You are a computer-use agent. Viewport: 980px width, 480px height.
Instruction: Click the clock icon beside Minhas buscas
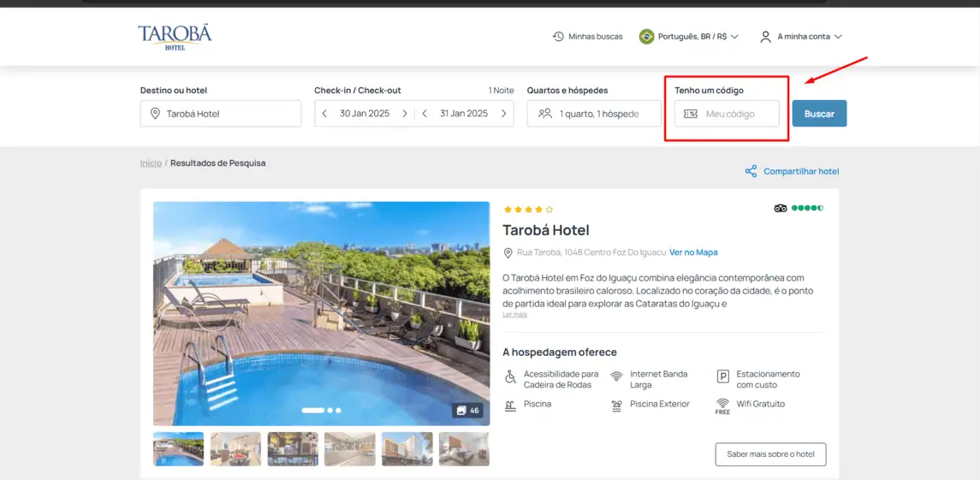pyautogui.click(x=558, y=36)
